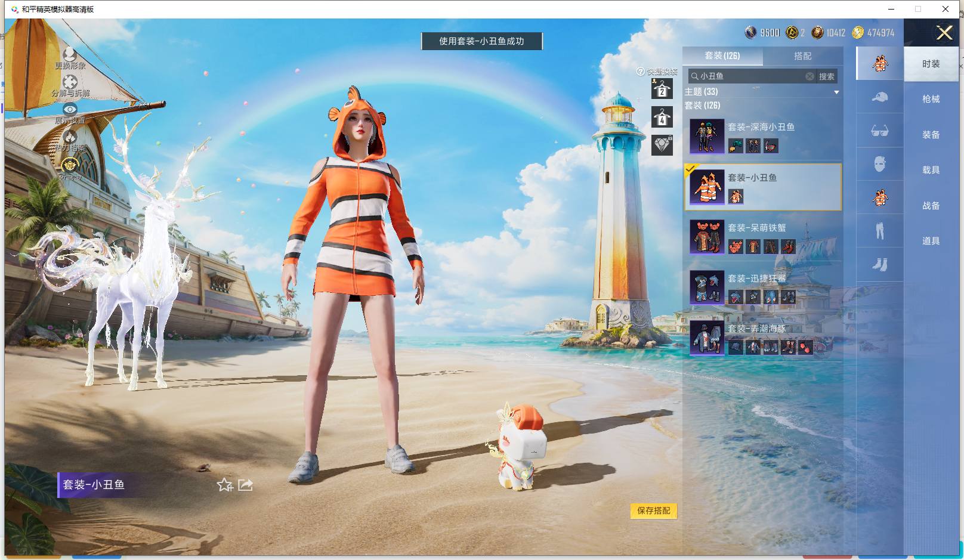Open the 时装 fashion menu

[x=931, y=64]
